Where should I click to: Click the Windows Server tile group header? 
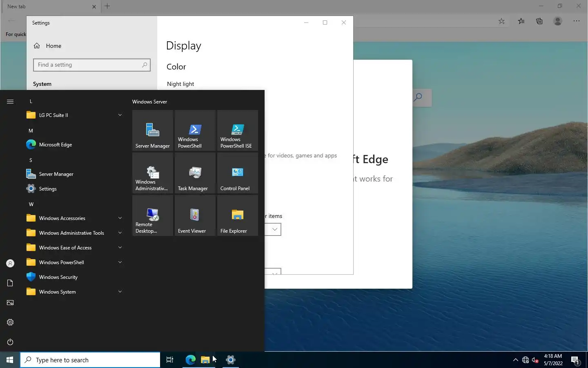pyautogui.click(x=149, y=102)
